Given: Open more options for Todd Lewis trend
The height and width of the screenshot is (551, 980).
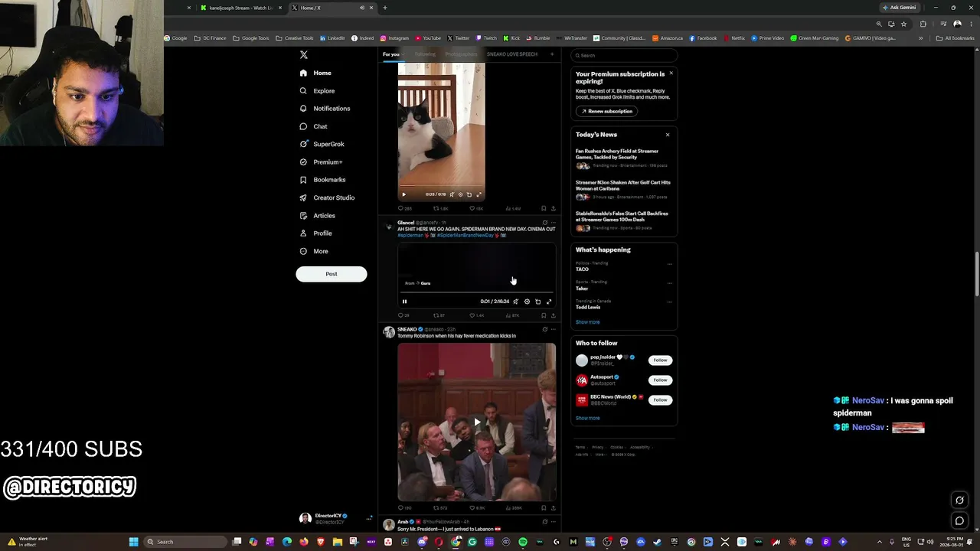Looking at the screenshot, I should [x=670, y=302].
